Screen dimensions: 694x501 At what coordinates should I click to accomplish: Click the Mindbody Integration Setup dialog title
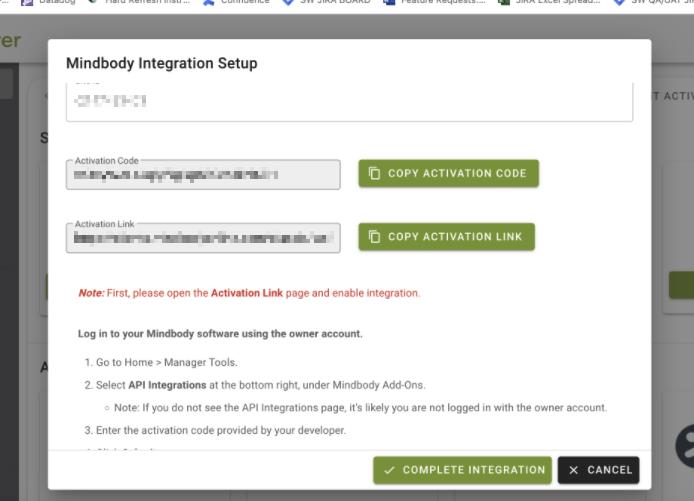tap(162, 63)
